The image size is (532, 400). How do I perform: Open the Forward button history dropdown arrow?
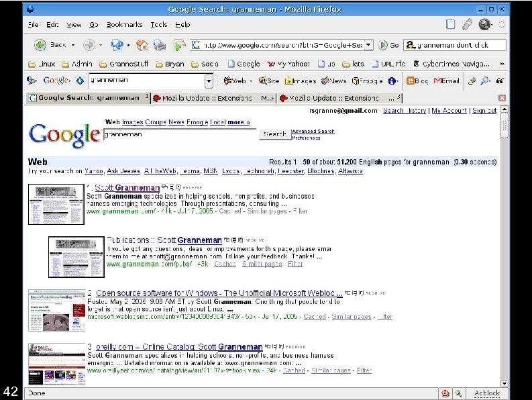[x=101, y=45]
